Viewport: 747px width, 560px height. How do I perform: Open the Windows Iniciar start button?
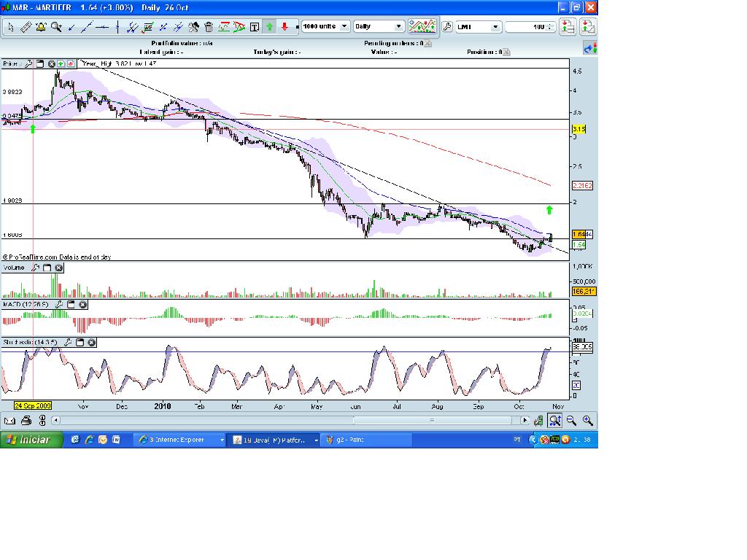click(x=31, y=440)
